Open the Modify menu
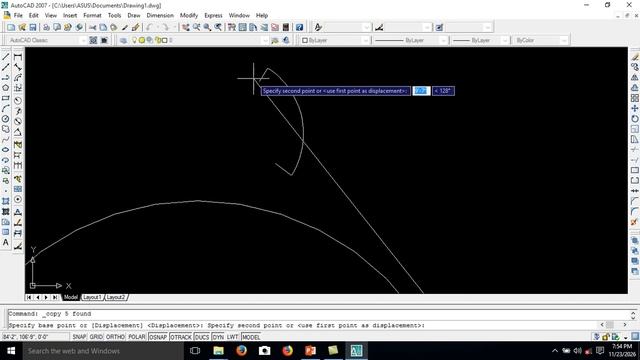Image resolution: width=640 pixels, height=360 pixels. pyautogui.click(x=189, y=15)
